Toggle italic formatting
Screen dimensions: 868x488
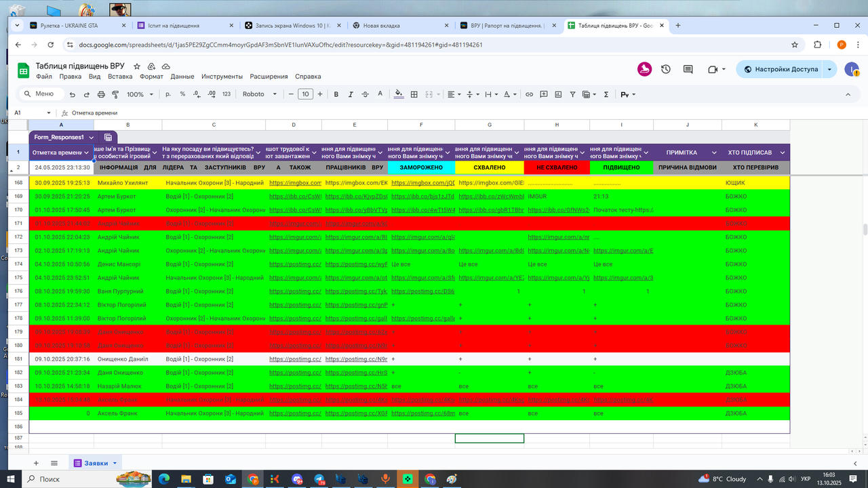[351, 94]
